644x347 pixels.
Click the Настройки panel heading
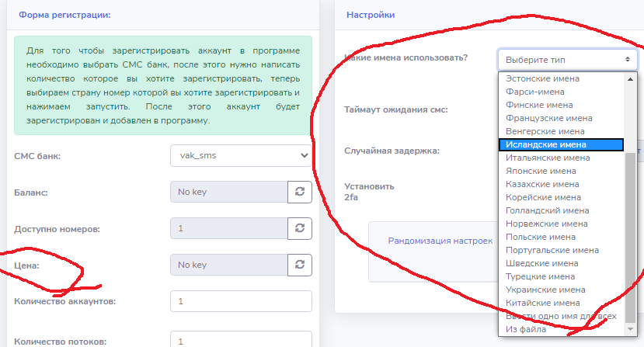371,15
